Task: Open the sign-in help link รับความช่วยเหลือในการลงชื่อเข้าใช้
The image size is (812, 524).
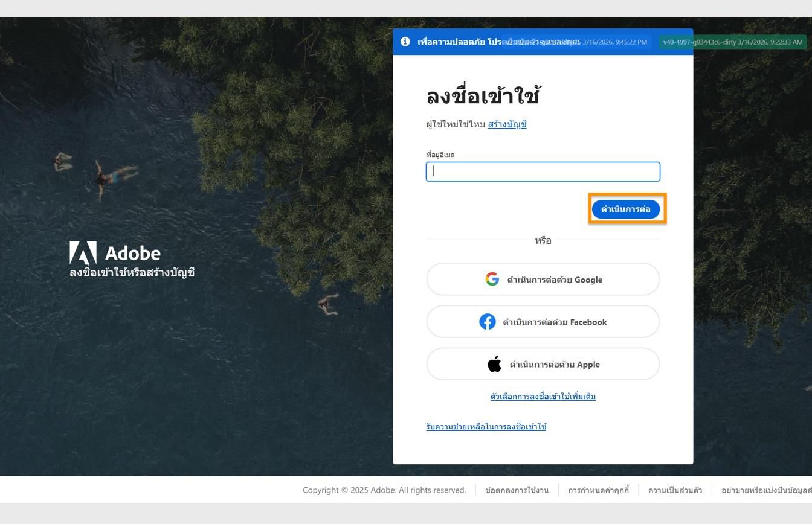Action: coord(485,427)
